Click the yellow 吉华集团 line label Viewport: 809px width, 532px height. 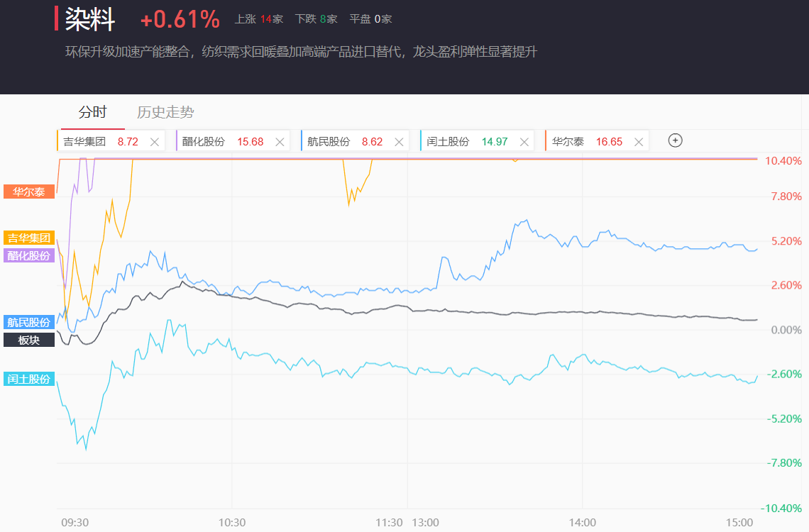click(x=29, y=238)
